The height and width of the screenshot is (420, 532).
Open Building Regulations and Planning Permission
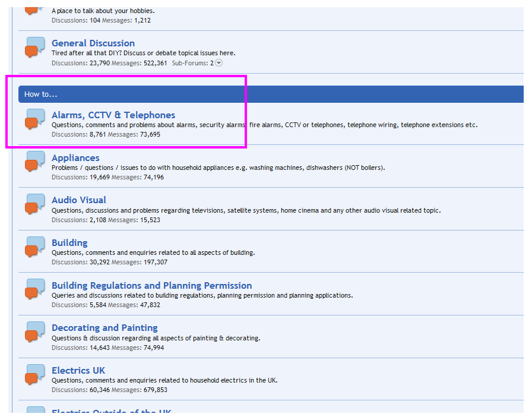tap(151, 286)
